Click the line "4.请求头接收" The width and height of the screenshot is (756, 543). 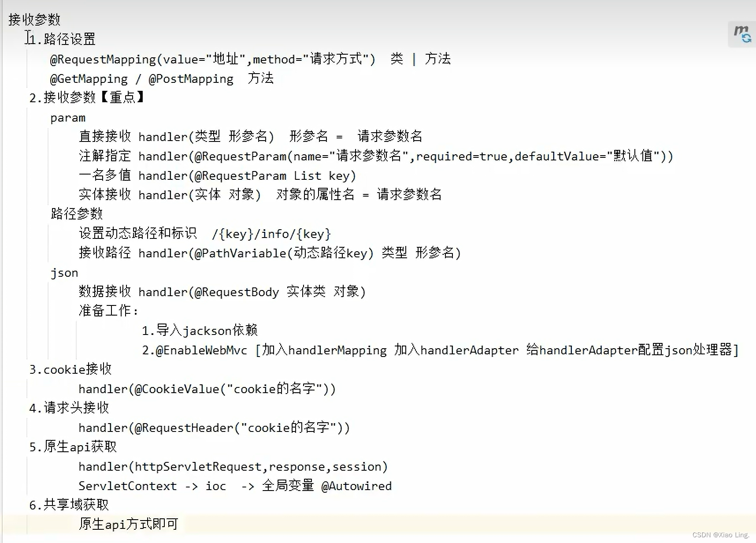coord(69,408)
